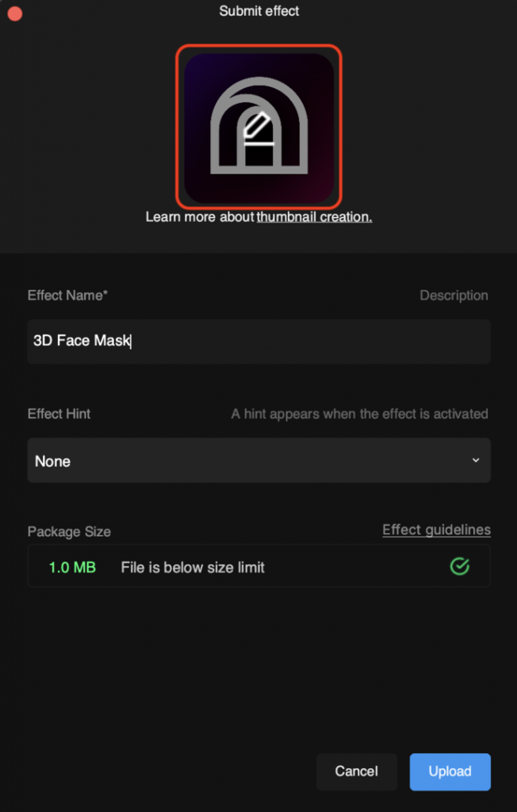Open the Effect guidelines link

tap(436, 530)
